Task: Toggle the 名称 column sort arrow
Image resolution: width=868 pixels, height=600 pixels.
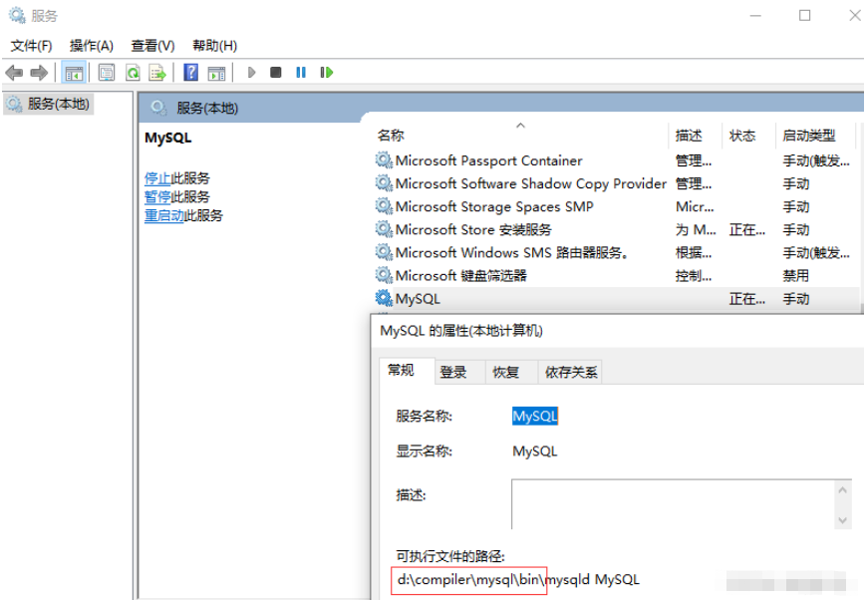Action: pos(520,128)
